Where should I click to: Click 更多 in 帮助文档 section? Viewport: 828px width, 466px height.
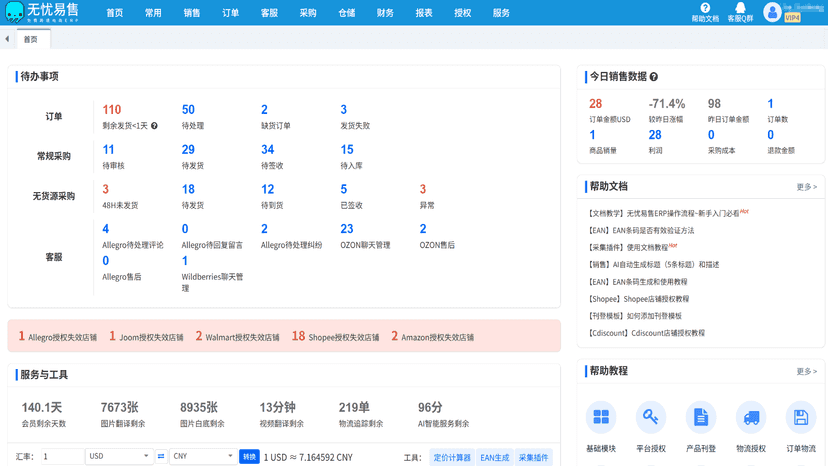806,187
